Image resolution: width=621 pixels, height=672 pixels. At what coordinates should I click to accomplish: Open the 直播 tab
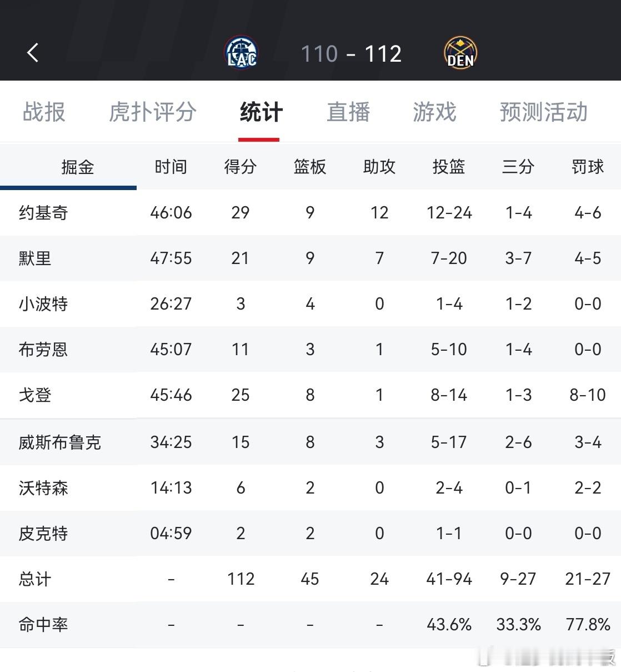[348, 112]
